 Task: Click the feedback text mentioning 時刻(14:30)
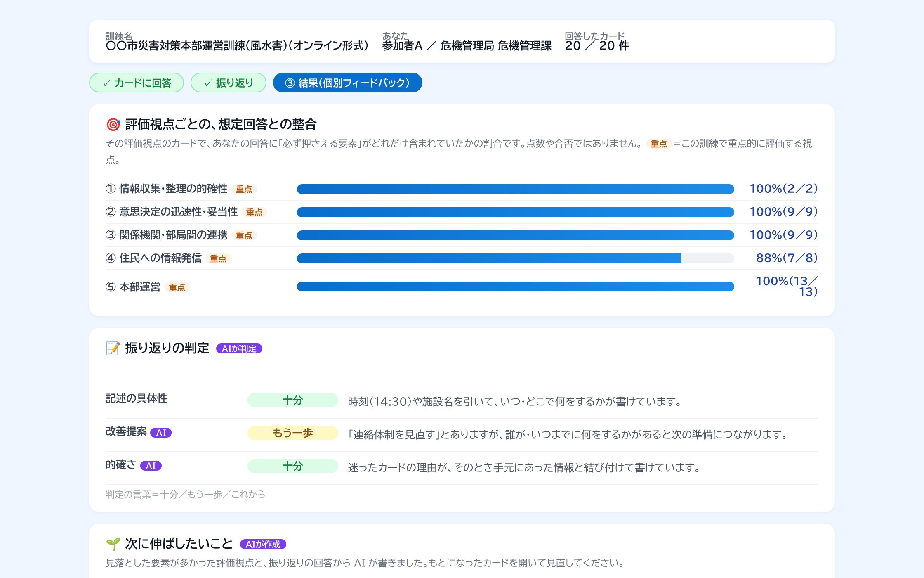coord(516,401)
